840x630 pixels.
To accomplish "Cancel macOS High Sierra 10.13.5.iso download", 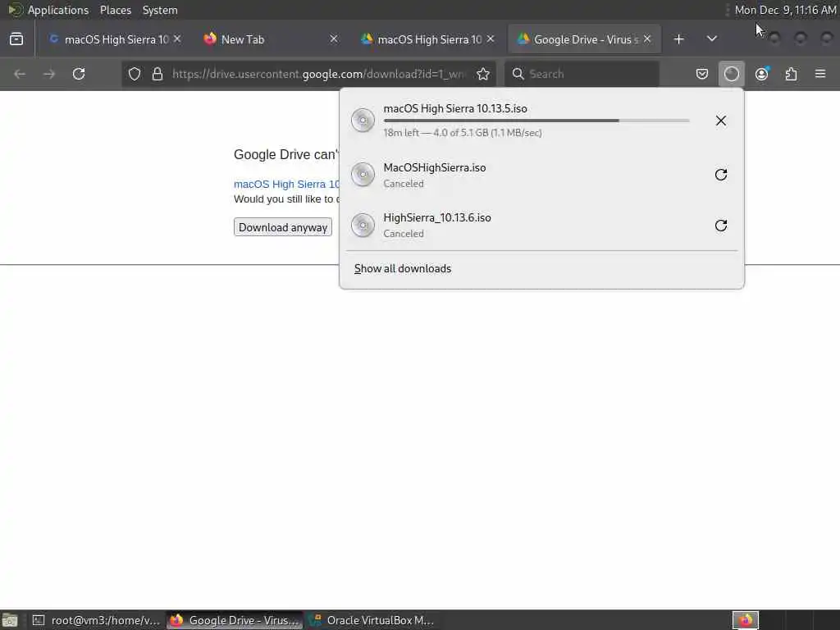I will coord(721,121).
